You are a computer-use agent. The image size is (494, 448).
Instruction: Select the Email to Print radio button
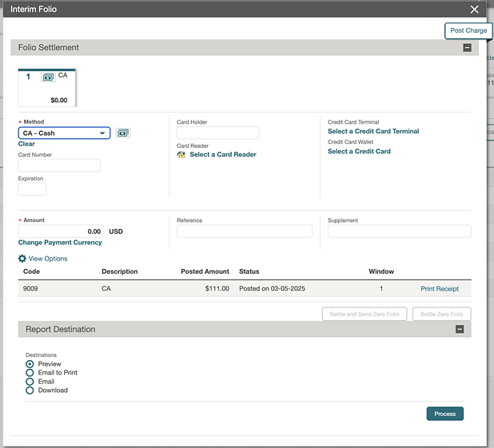(30, 373)
